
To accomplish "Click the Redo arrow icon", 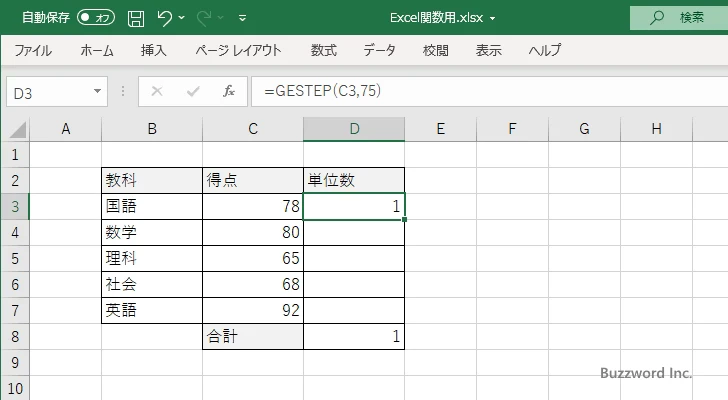I will [x=204, y=18].
